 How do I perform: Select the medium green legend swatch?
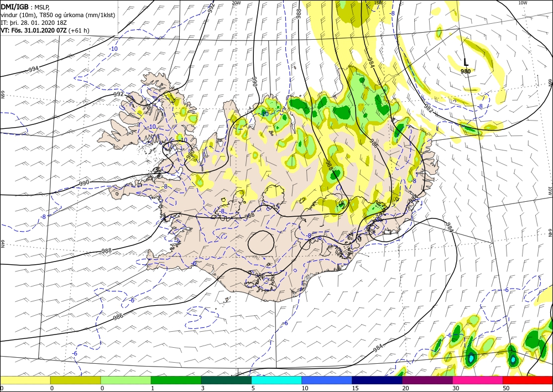pyautogui.click(x=176, y=380)
